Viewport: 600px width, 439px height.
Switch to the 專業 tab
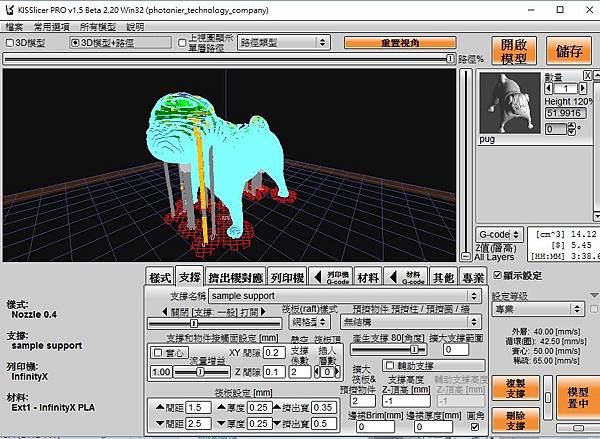[x=473, y=277]
